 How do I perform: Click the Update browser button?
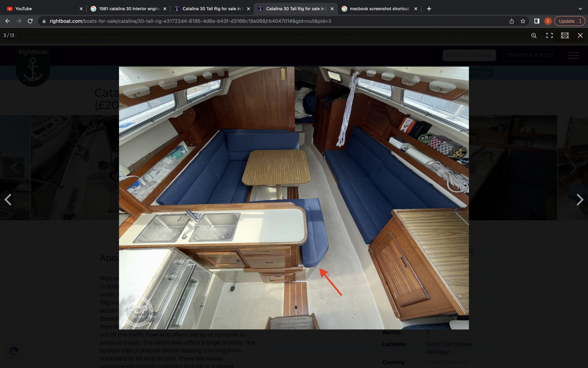point(566,21)
